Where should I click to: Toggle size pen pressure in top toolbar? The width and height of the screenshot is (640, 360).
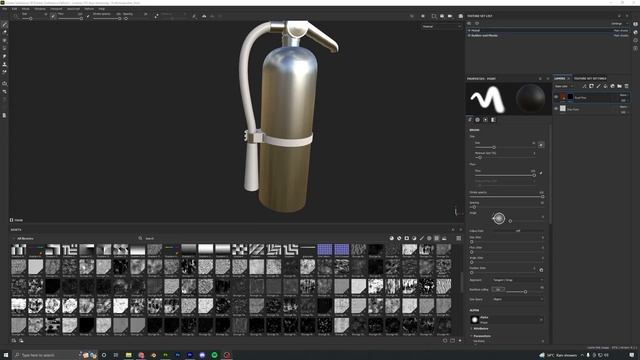[x=53, y=16]
